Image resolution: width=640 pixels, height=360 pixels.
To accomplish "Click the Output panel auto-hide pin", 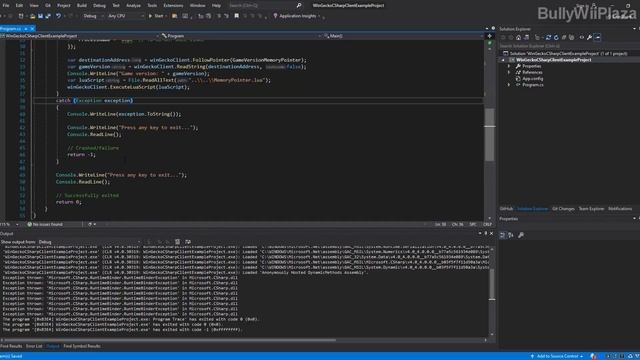I will (485, 233).
